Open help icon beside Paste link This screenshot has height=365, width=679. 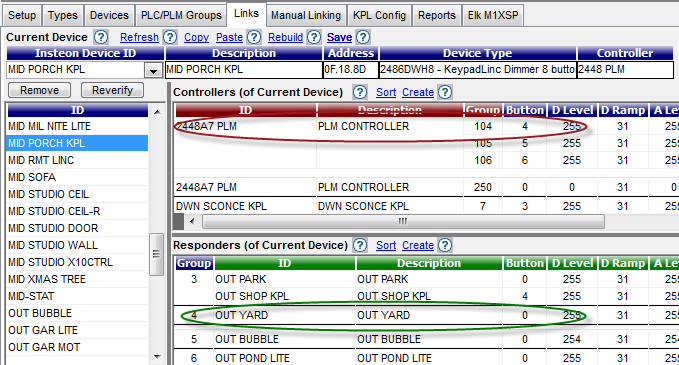[254, 37]
